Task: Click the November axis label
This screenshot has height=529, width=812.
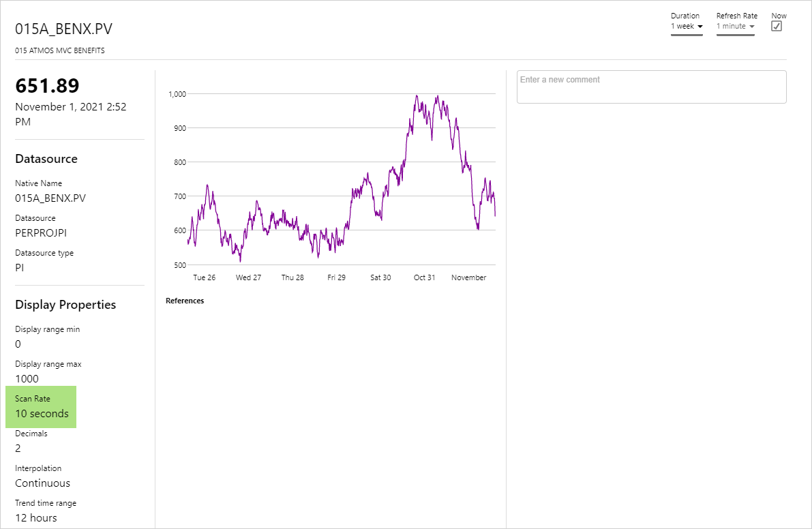Action: point(469,277)
